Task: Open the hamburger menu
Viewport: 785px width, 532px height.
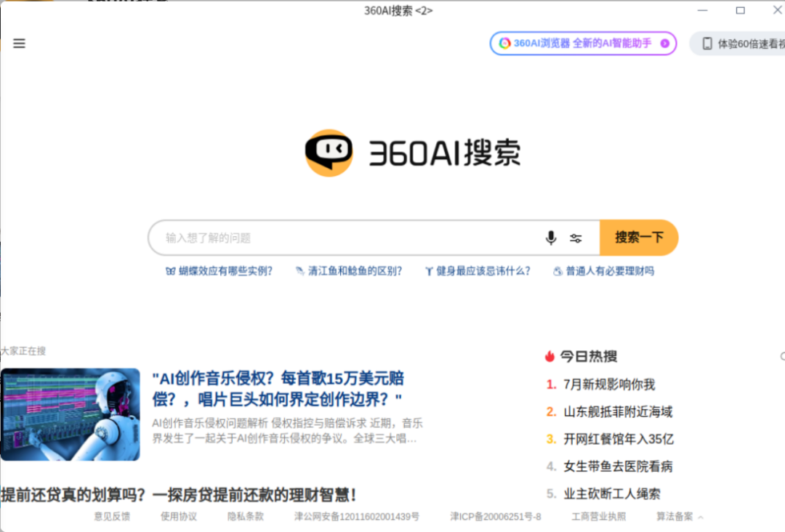Action: 19,44
